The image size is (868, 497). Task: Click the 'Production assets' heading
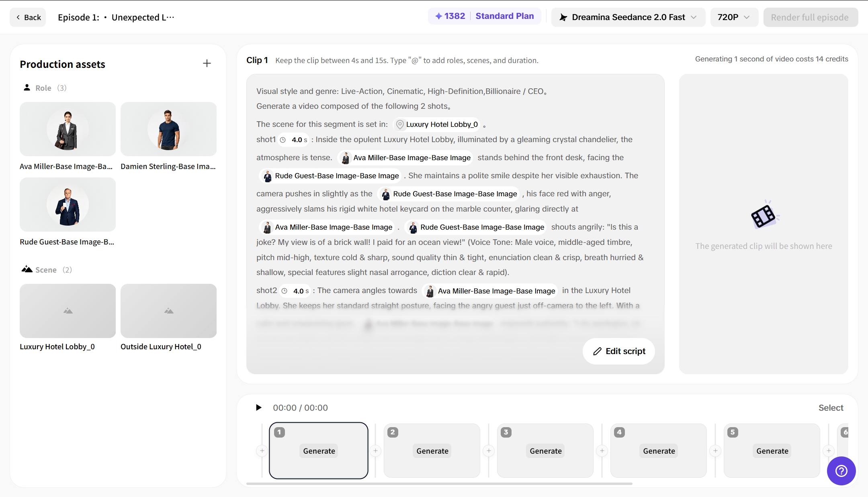[x=62, y=64]
